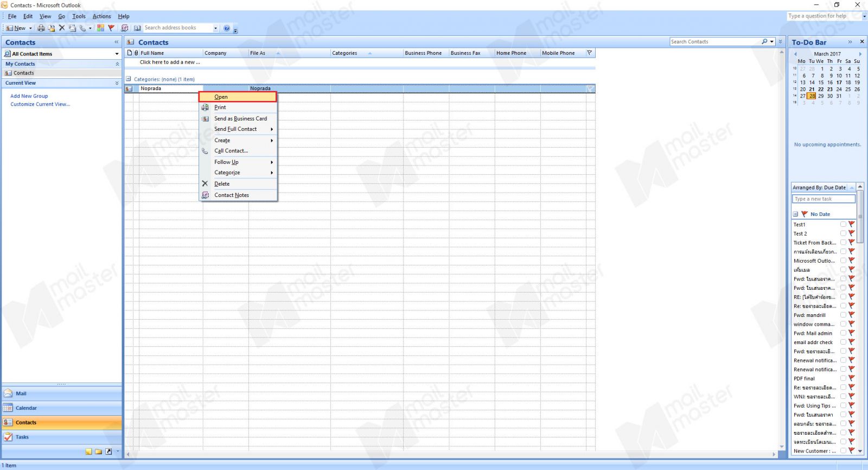
Task: Open the Search address books dropdown
Action: [x=215, y=28]
